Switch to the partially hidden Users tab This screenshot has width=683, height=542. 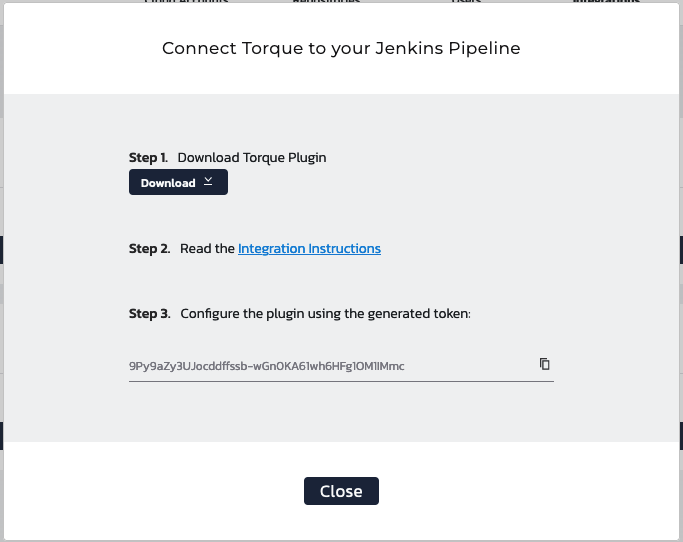[x=466, y=1]
